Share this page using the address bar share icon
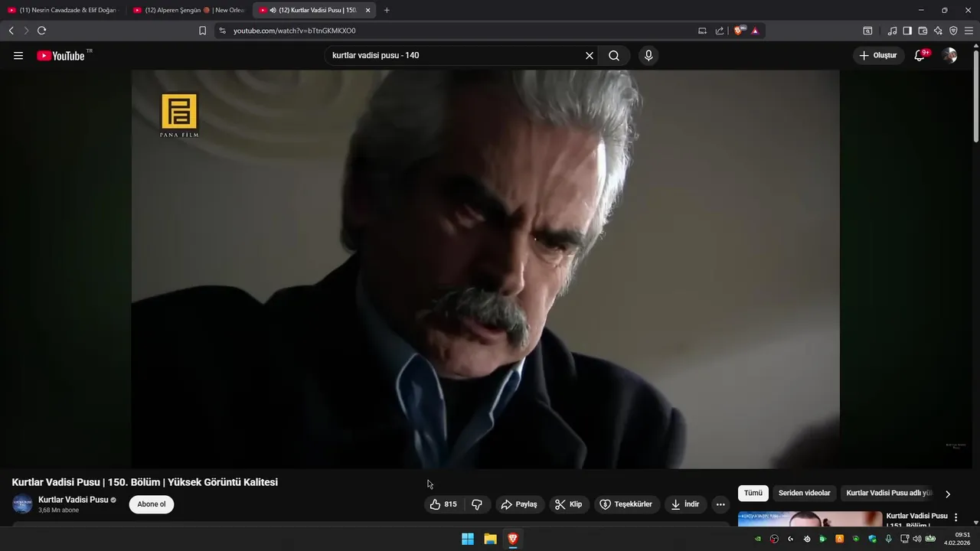 [720, 31]
